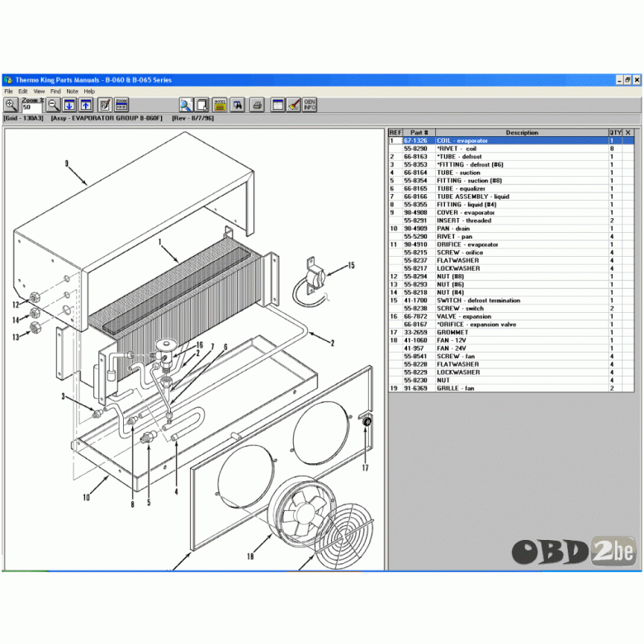Select the row 'GRILLE - fan'
644x644 pixels.
click(x=511, y=389)
